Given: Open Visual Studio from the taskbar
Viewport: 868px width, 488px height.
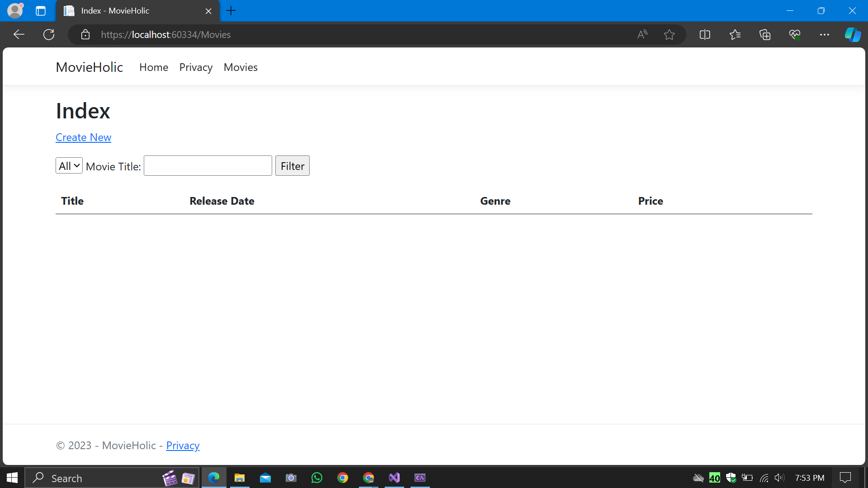Looking at the screenshot, I should [x=394, y=478].
